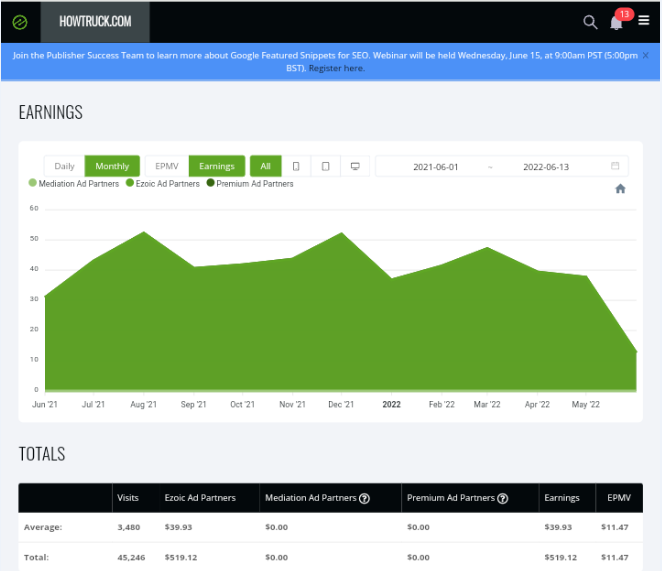
Task: Click the EARNINGS page heading
Action: tap(51, 112)
